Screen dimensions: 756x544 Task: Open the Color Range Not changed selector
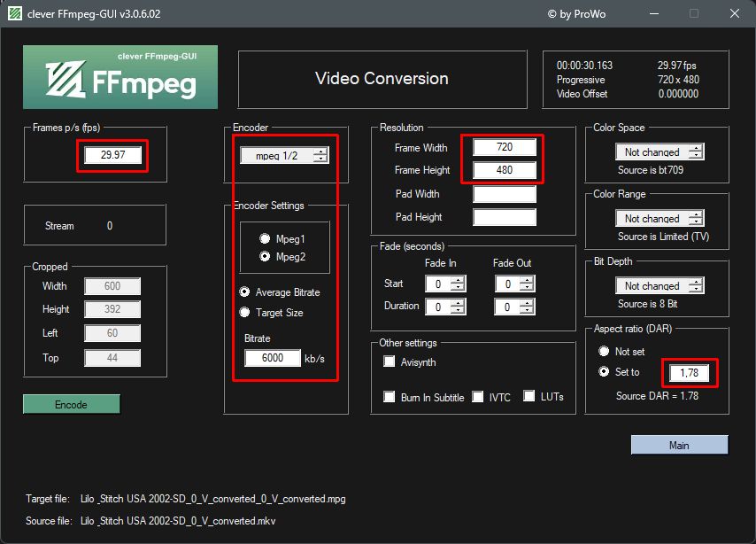click(x=660, y=219)
